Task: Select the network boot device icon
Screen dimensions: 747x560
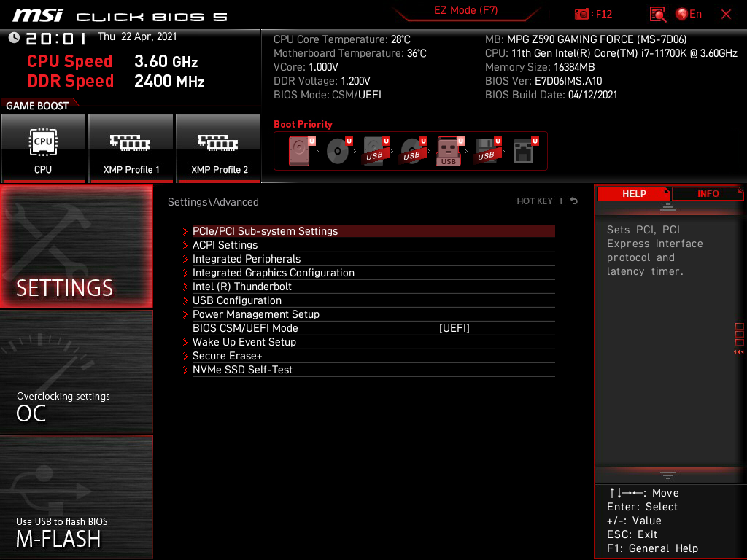Action: pos(525,151)
